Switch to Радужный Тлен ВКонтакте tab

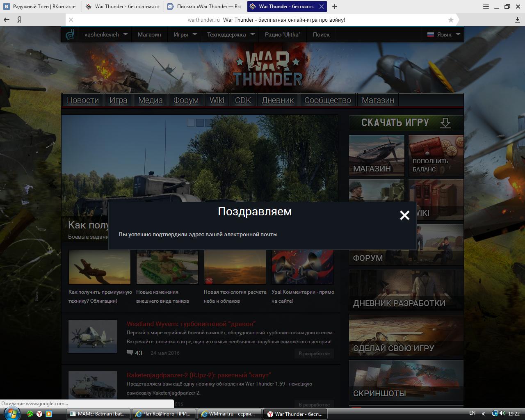(40, 7)
